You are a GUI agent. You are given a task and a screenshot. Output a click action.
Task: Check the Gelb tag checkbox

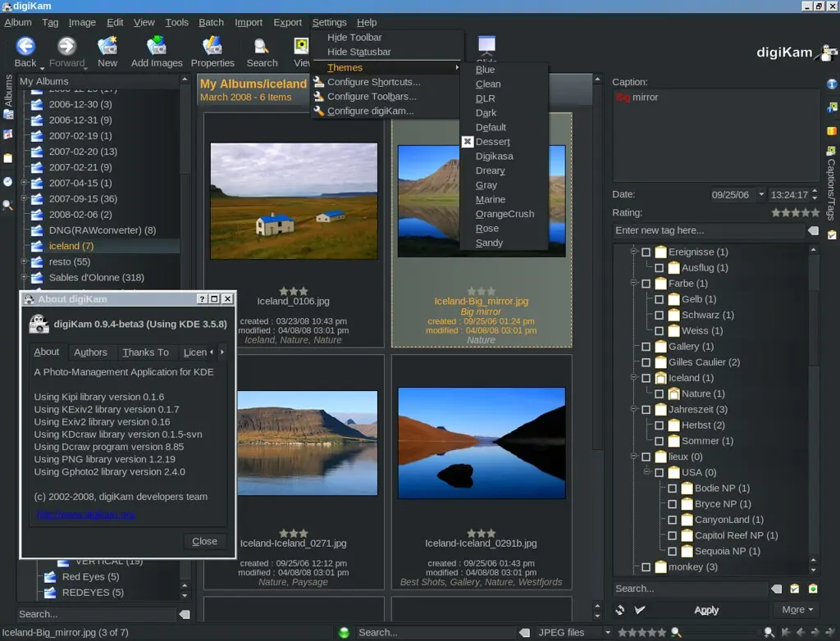[x=660, y=299]
